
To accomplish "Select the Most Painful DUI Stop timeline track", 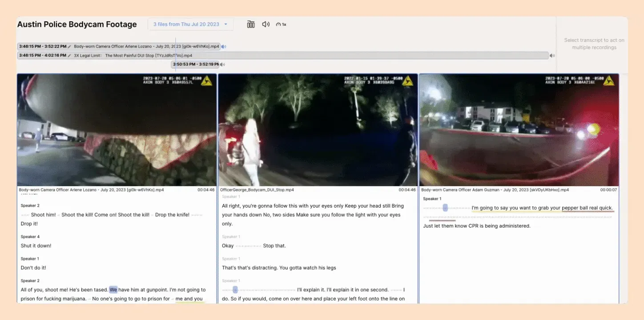I will pos(283,56).
